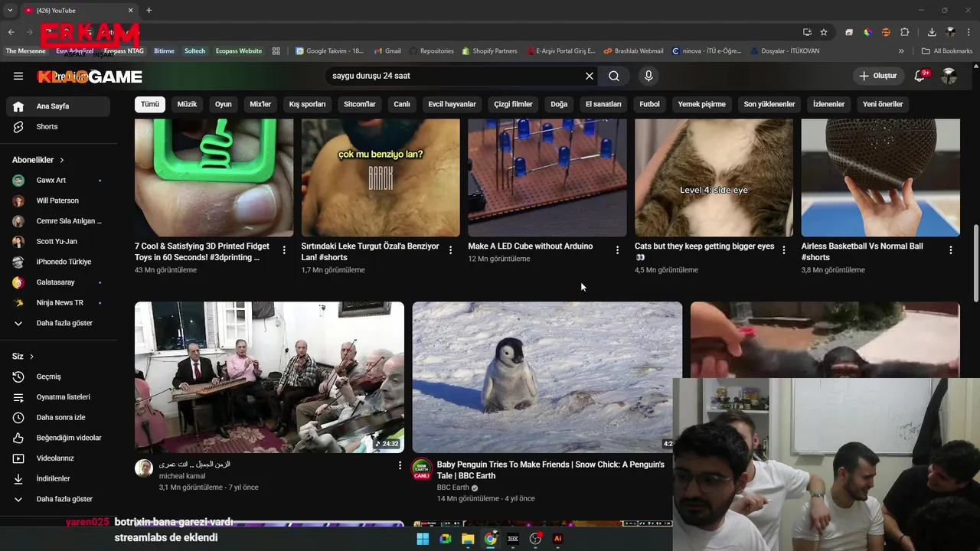
Task: Open options for Cats bigger eyes video
Action: click(783, 250)
